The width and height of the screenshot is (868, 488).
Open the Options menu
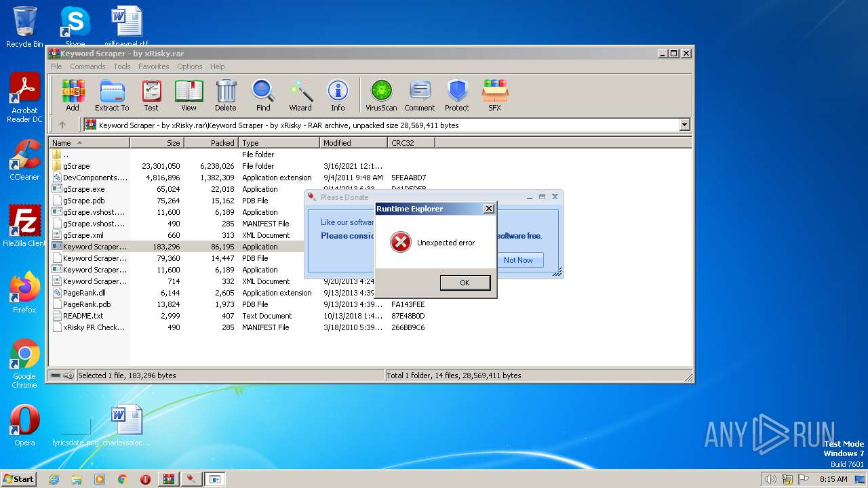click(x=190, y=66)
